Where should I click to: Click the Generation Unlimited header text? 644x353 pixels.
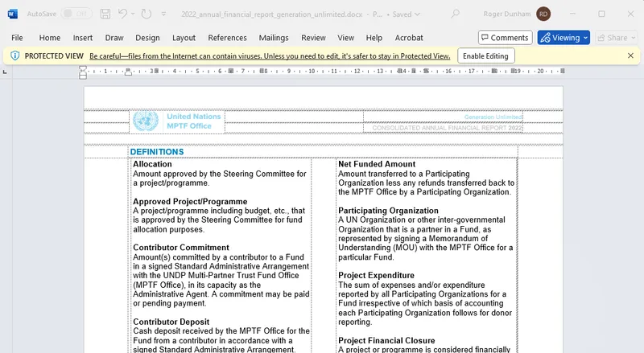click(493, 117)
